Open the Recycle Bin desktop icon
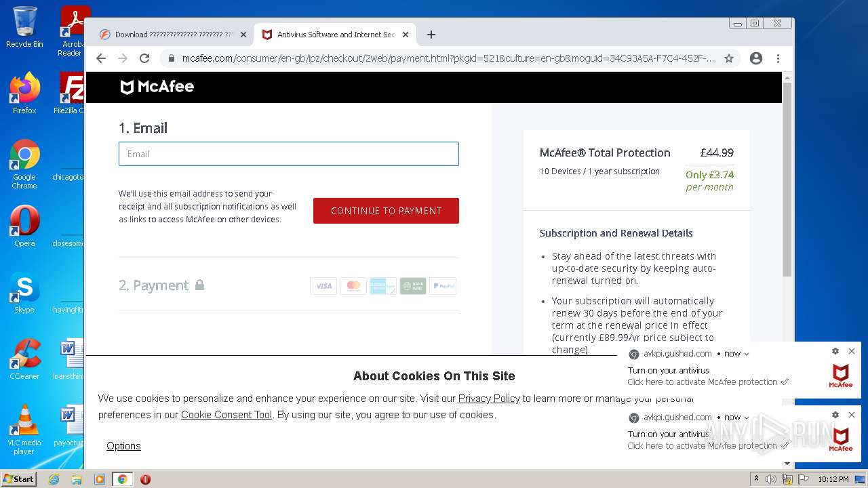This screenshot has width=868, height=488. tap(24, 28)
